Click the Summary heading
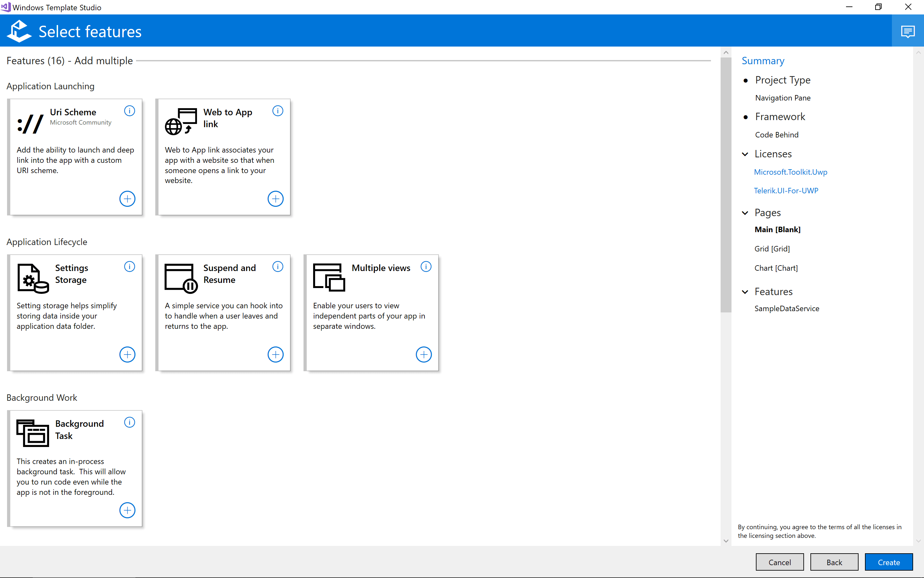 [x=763, y=61]
